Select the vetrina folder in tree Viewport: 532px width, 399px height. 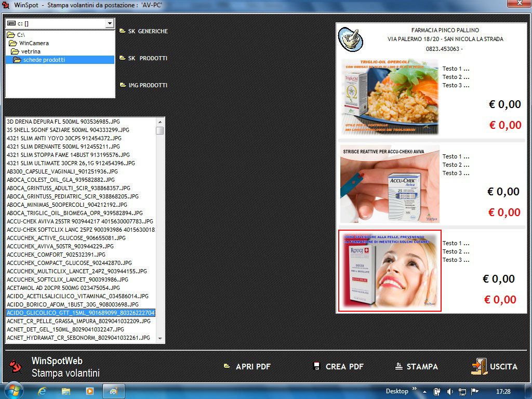pos(31,51)
